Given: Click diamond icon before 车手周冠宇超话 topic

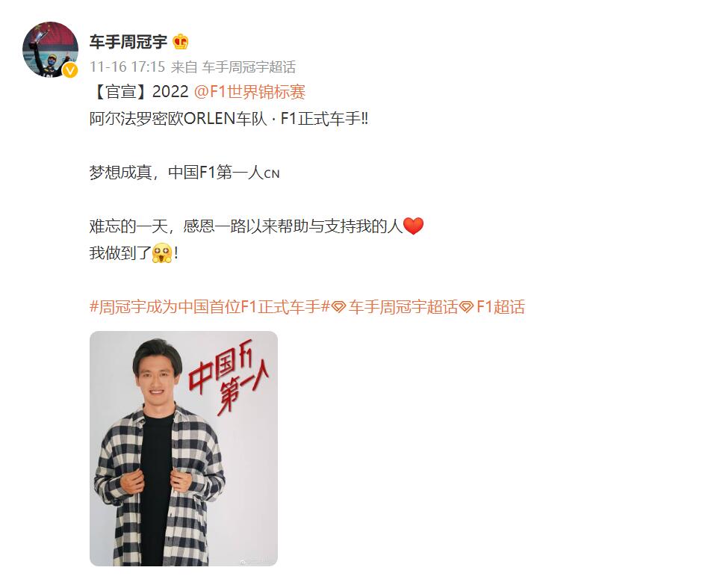Looking at the screenshot, I should coord(338,307).
